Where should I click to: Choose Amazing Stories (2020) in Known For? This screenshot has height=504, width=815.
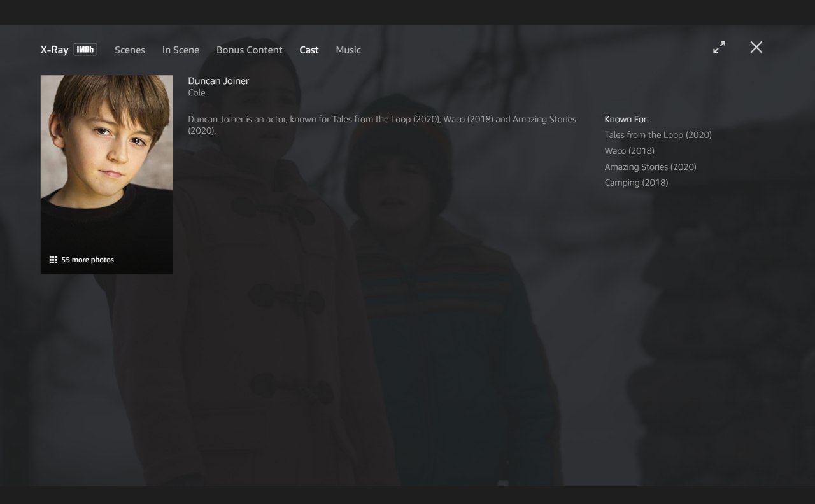coord(651,167)
